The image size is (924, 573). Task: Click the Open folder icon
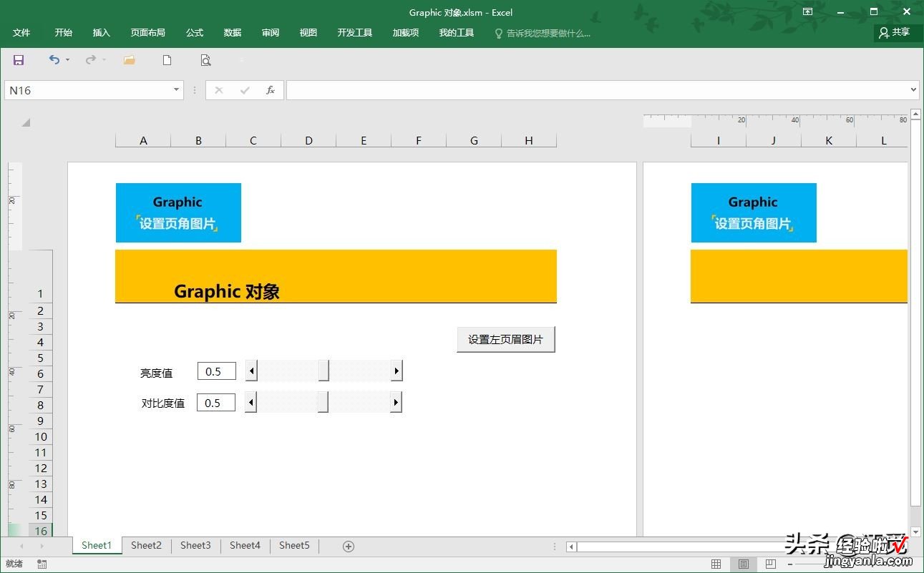coord(129,60)
